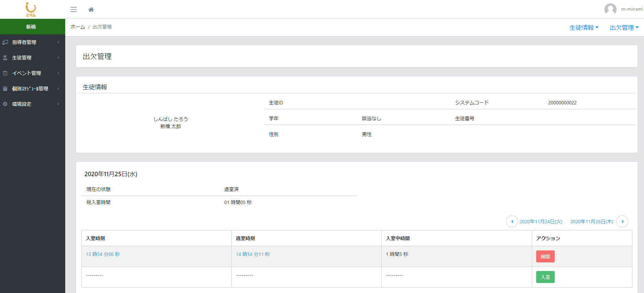
Task: Click the hamburger menu toggle icon
Action: [74, 10]
